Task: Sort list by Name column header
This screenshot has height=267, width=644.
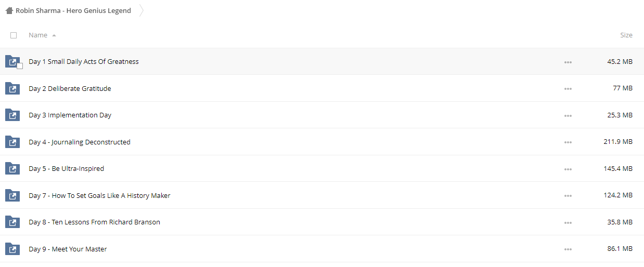Action: click(38, 35)
